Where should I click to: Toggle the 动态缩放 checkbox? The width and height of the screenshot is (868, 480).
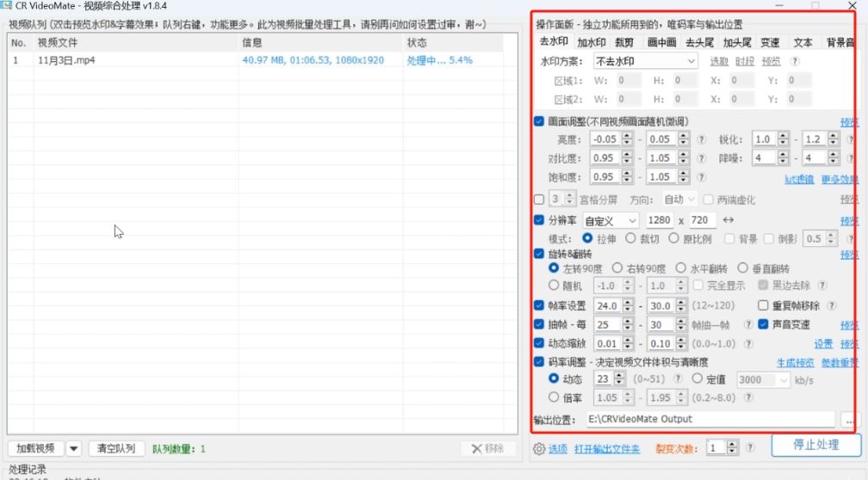539,343
